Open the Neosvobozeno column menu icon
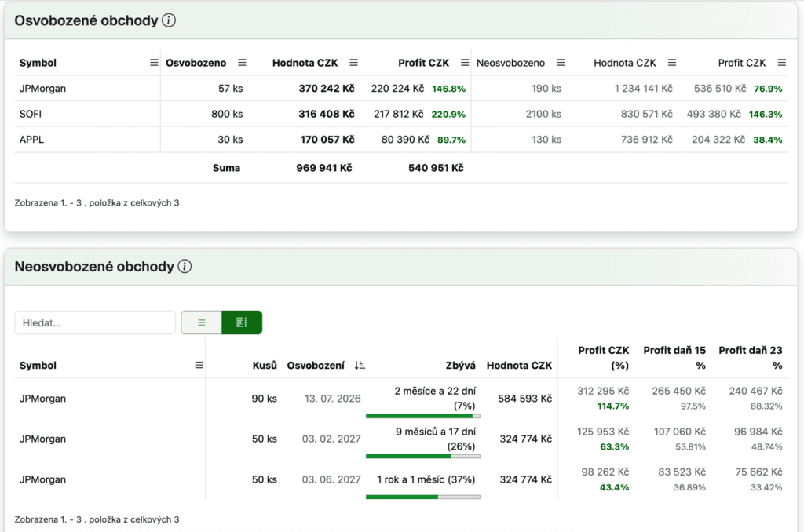 pos(561,63)
